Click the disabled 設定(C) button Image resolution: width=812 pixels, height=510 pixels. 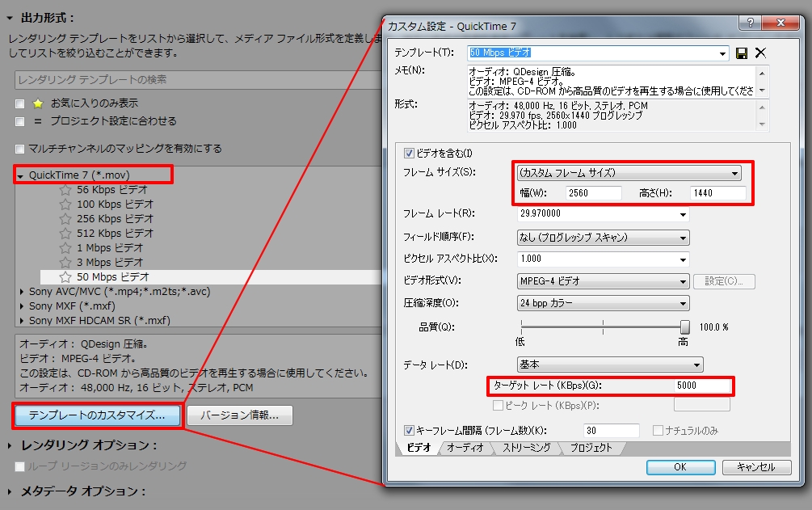pos(724,281)
